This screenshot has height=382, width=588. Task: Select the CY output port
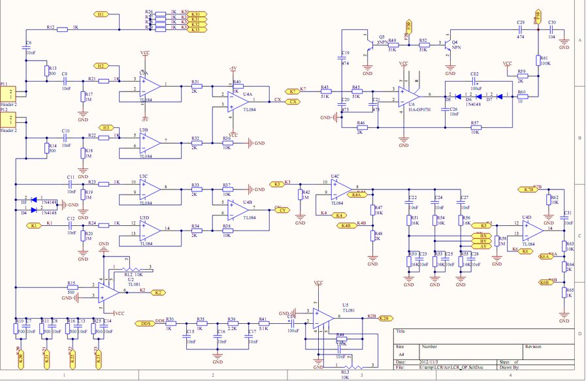[x=282, y=210]
